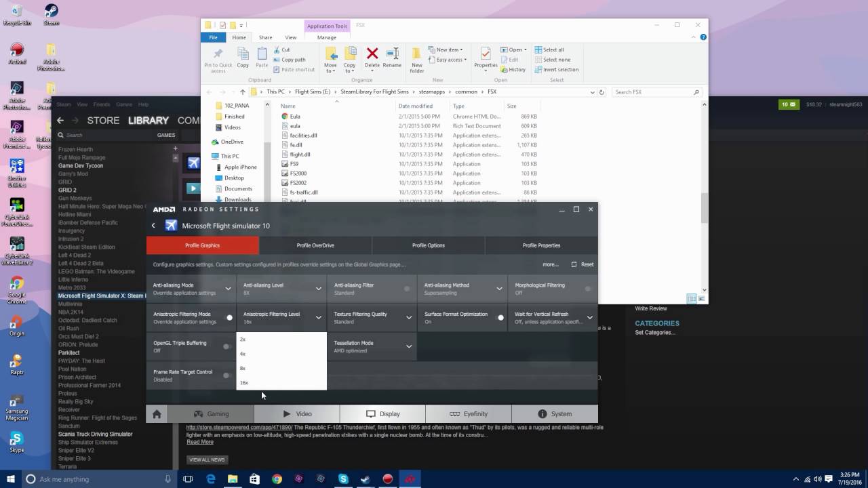Expand the Easy access dropdown

447,60
